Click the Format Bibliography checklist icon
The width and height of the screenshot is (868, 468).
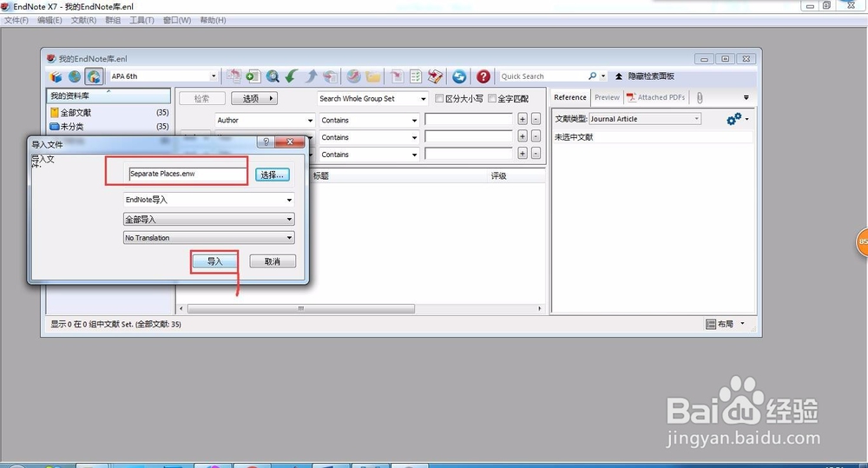pyautogui.click(x=416, y=76)
